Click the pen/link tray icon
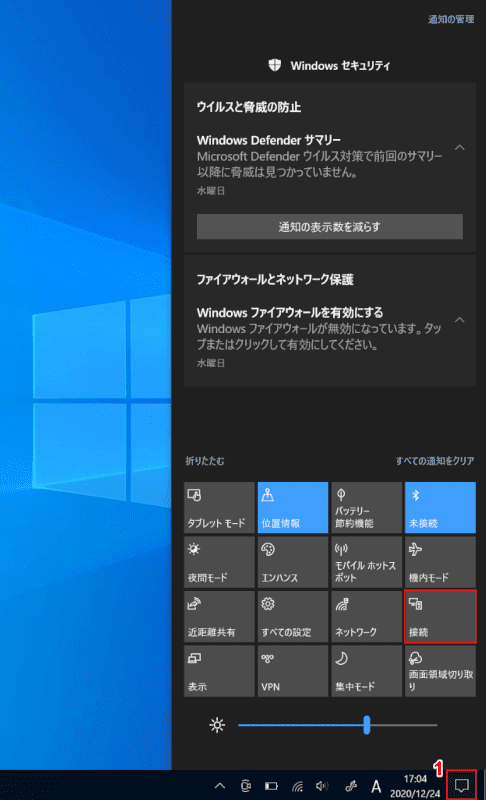This screenshot has width=486, height=800. 350,786
